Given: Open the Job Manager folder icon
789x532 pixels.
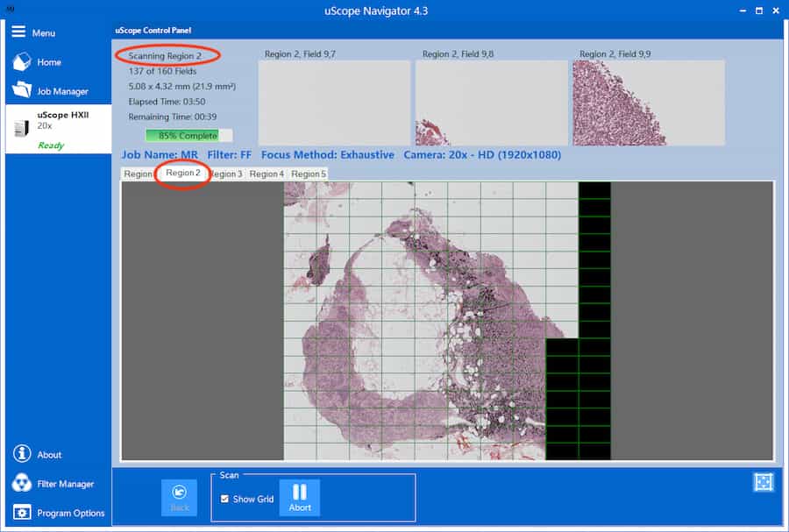Looking at the screenshot, I should point(21,90).
